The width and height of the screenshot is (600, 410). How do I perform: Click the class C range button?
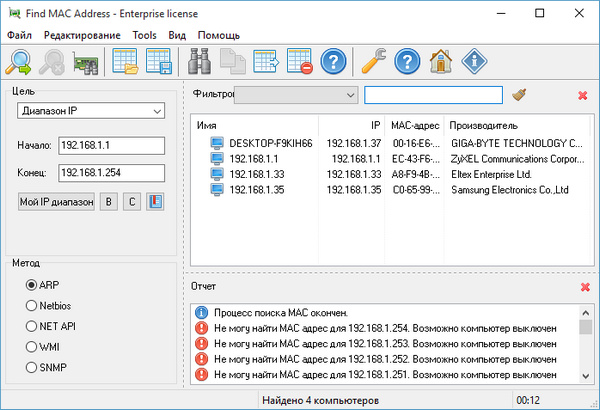coord(131,202)
